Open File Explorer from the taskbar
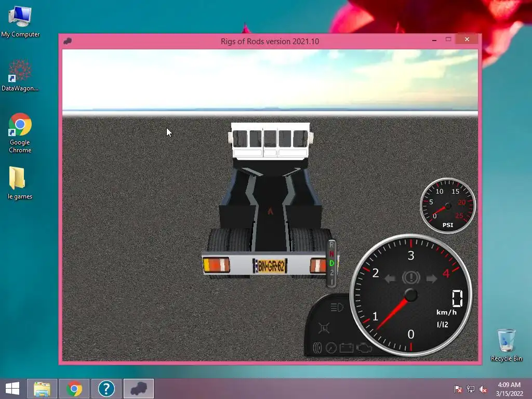 [42, 389]
